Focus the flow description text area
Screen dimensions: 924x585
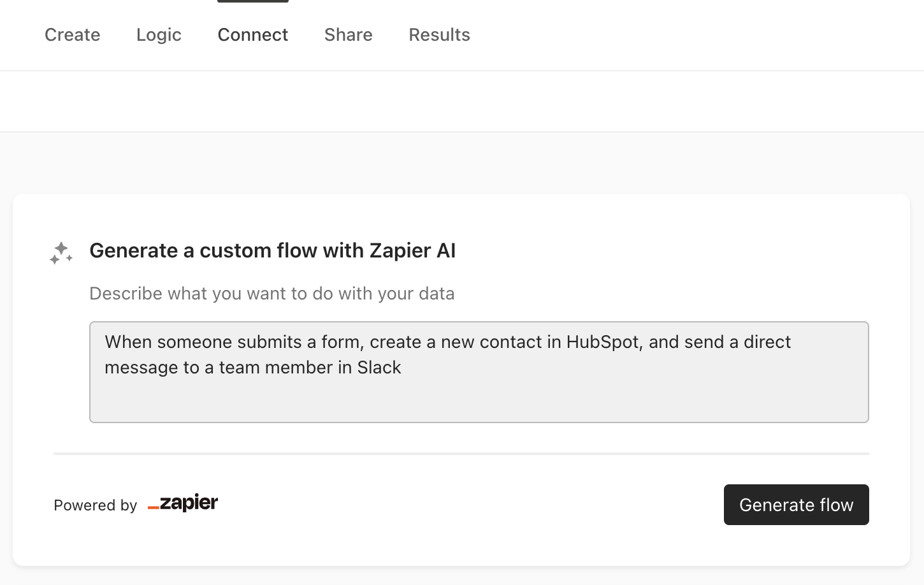(x=479, y=372)
